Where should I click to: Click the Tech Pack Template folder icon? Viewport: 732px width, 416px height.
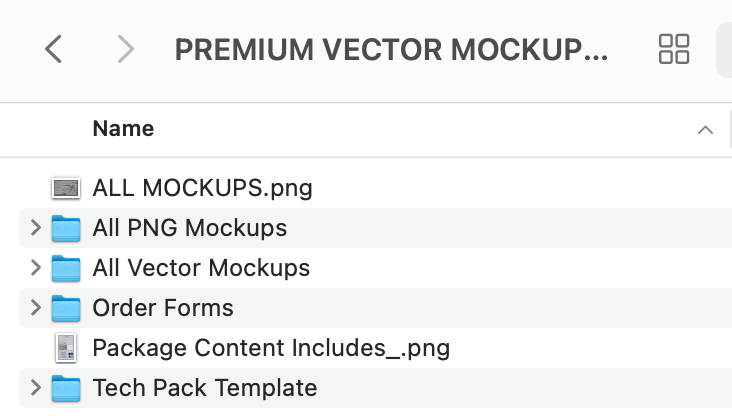[66, 388]
